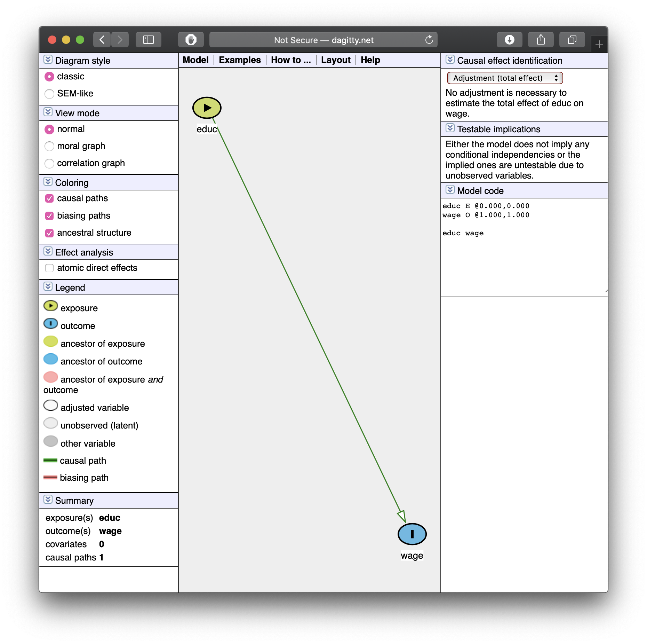Open the Layout menu
This screenshot has width=647, height=644.
335,60
